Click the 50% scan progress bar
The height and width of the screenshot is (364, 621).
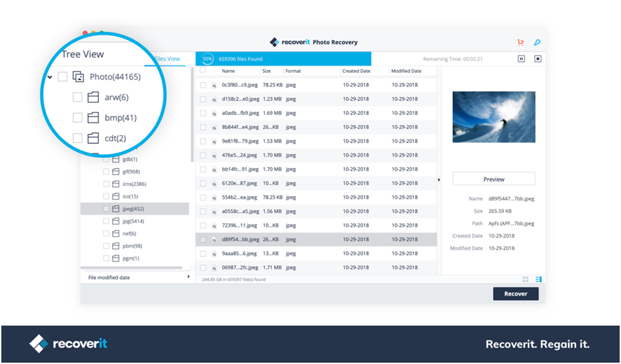point(283,59)
